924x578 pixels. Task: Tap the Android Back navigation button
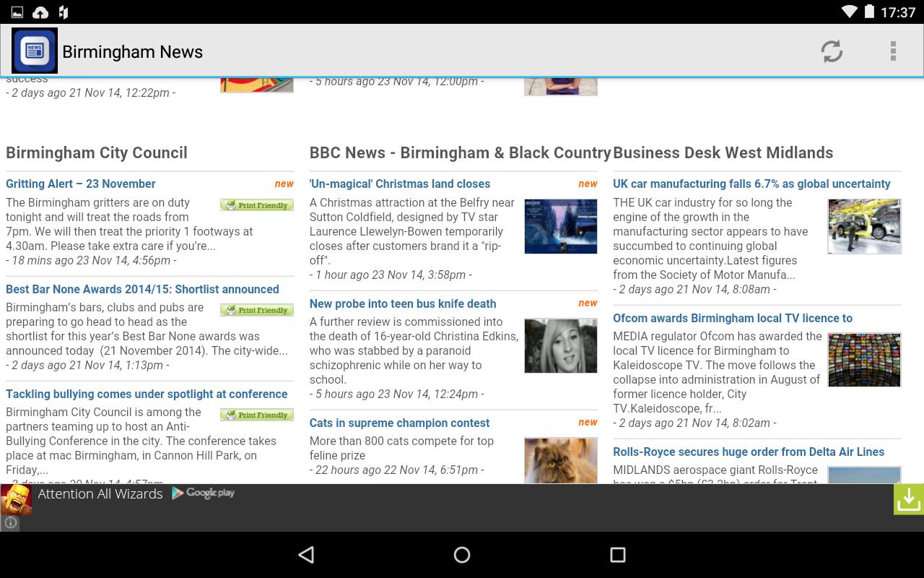coord(306,554)
